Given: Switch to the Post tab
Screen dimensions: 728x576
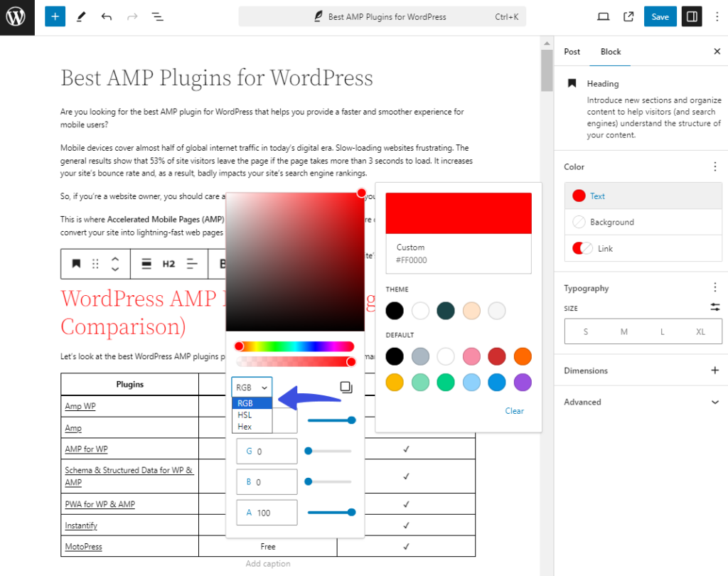Looking at the screenshot, I should [x=572, y=52].
